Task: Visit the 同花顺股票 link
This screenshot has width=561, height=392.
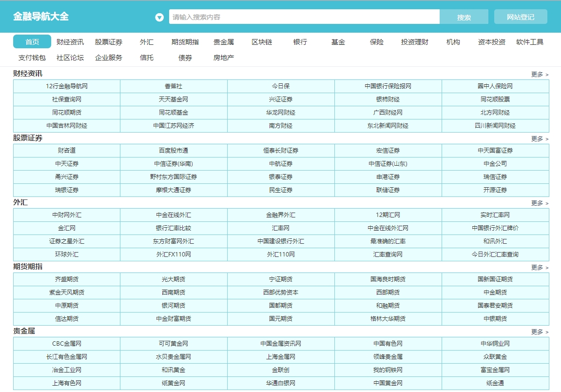Action: (x=495, y=99)
